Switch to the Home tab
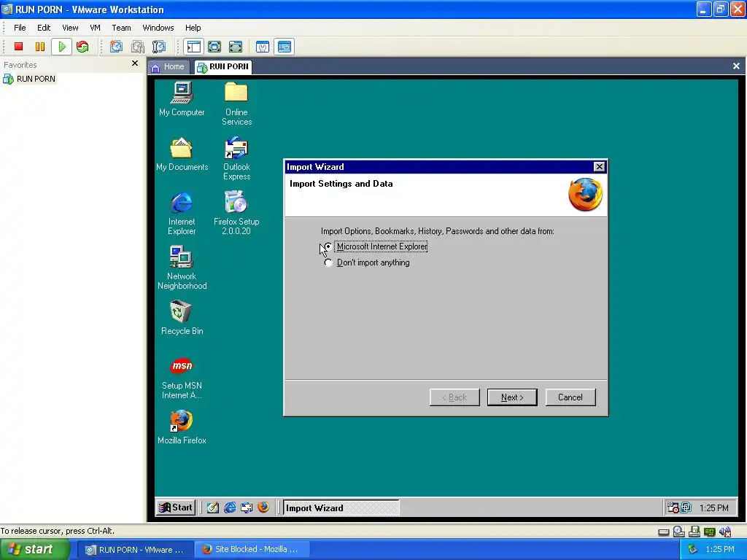The height and width of the screenshot is (560, 747). (168, 66)
